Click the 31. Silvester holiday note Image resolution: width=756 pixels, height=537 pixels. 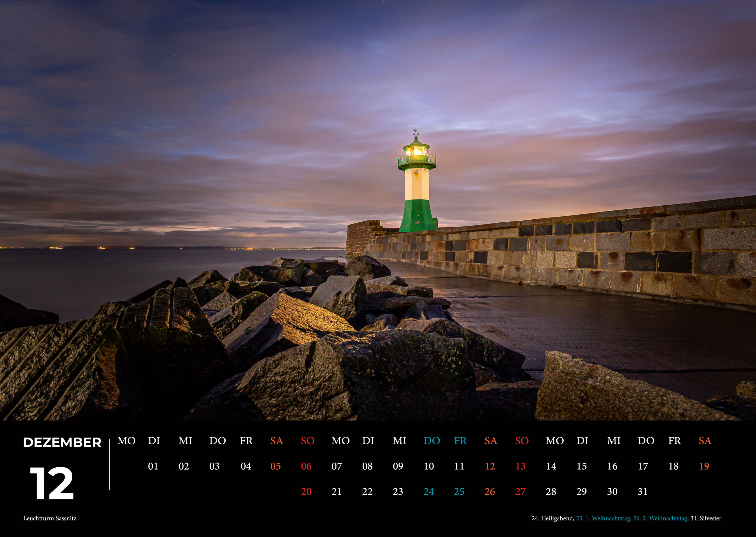[x=706, y=518]
